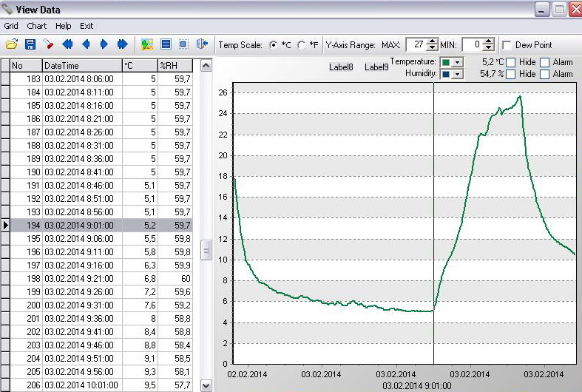Open the Chart menu
Screen dimensions: 582x392
(x=37, y=26)
